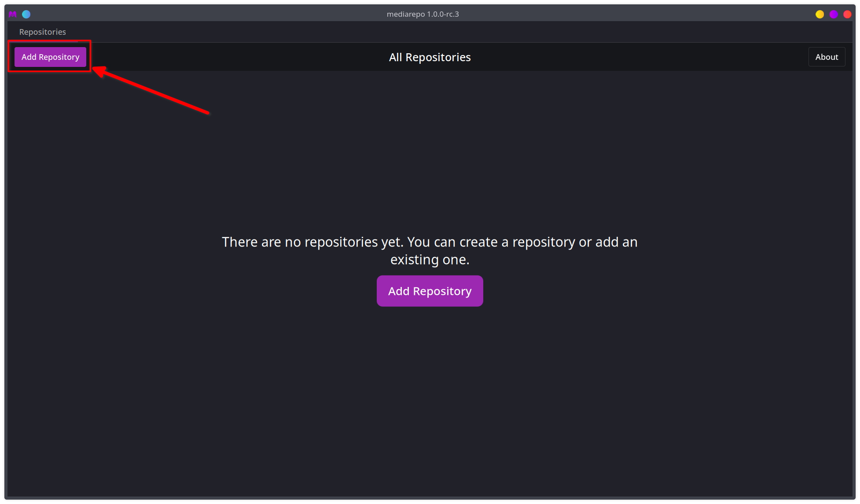This screenshot has width=860, height=504.
Task: Click the red annotation arrow
Action: 151,90
